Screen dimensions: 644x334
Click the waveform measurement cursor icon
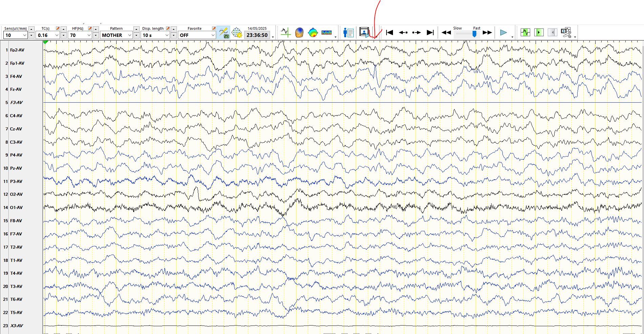tap(286, 33)
